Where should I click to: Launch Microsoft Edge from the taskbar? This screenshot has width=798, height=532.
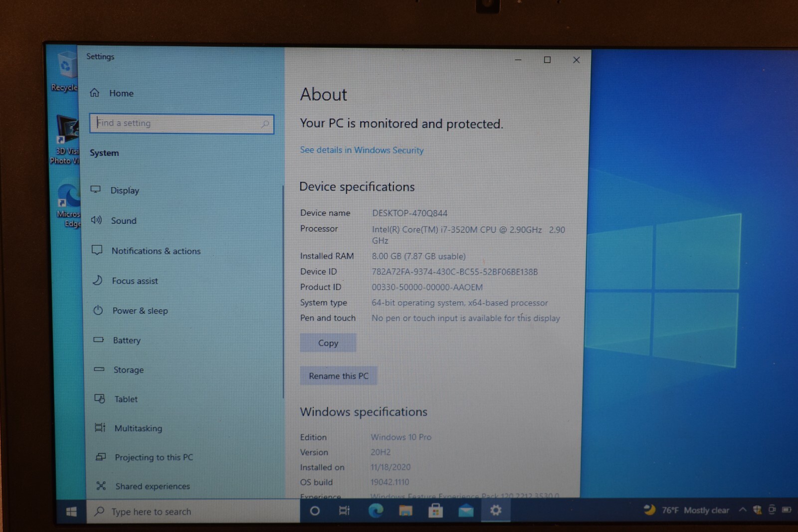point(376,510)
